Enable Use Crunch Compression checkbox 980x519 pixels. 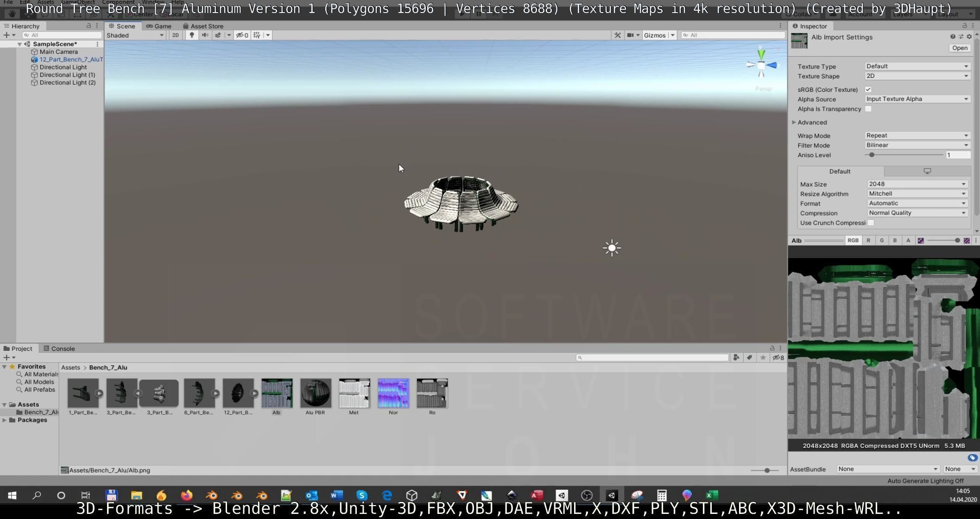871,223
